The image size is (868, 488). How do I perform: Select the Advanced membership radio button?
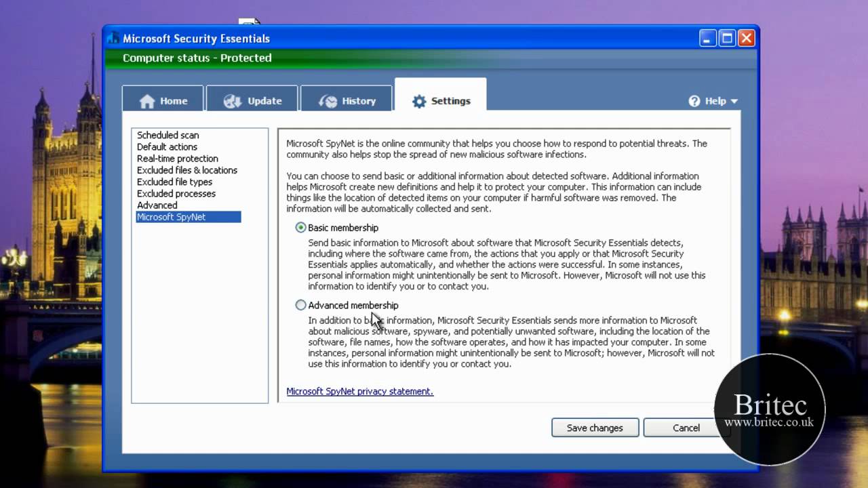(301, 305)
